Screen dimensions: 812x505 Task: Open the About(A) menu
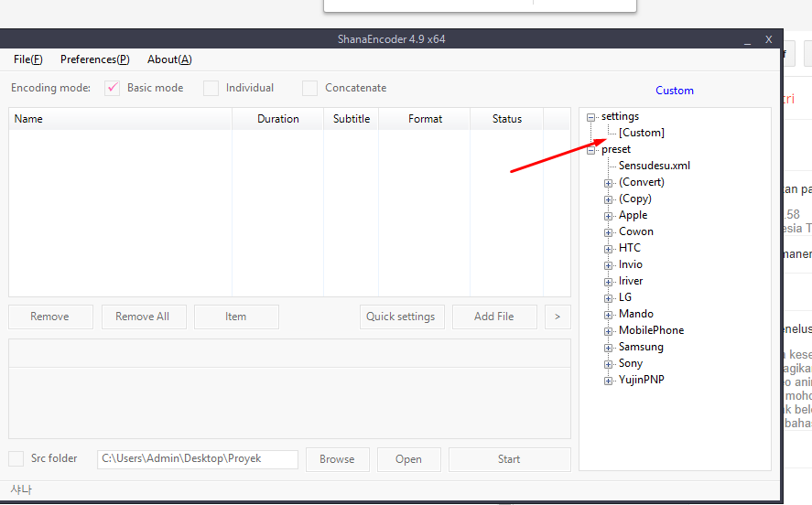point(169,59)
